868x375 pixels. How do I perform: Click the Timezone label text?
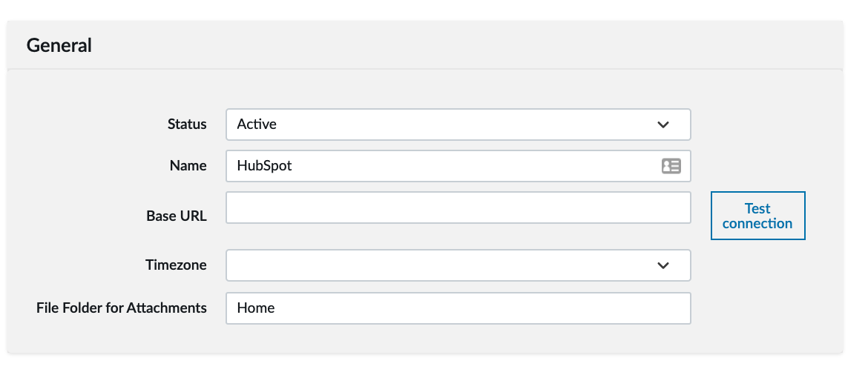click(176, 265)
